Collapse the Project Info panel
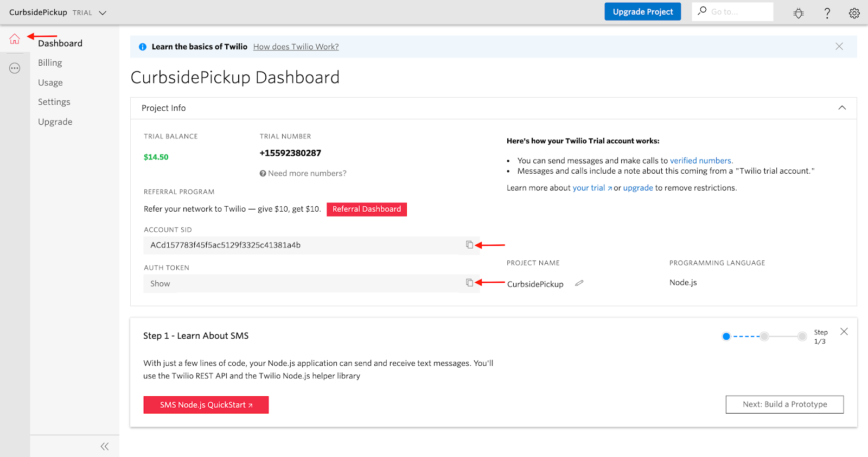868x457 pixels. tap(842, 107)
